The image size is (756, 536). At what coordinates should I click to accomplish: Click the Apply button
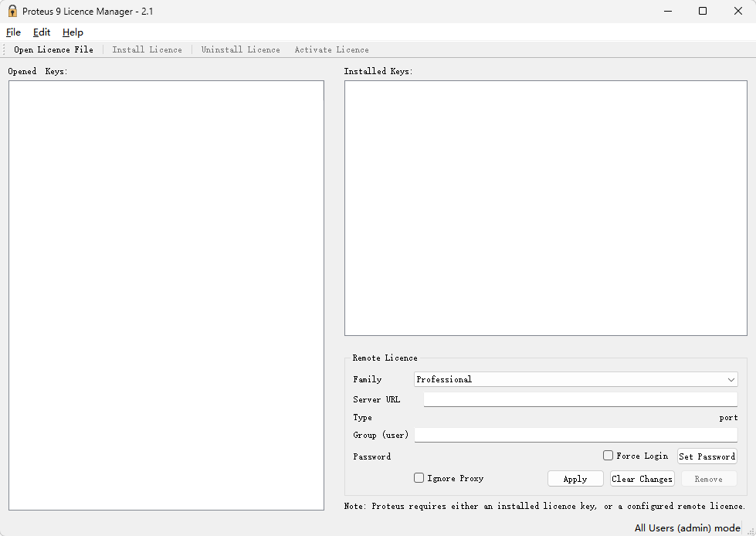[575, 479]
